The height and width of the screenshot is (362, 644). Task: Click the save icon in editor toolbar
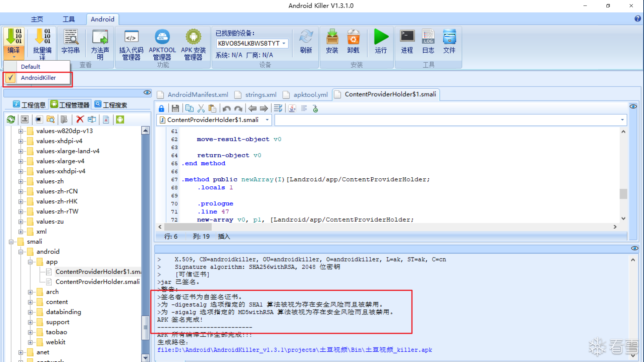click(175, 108)
